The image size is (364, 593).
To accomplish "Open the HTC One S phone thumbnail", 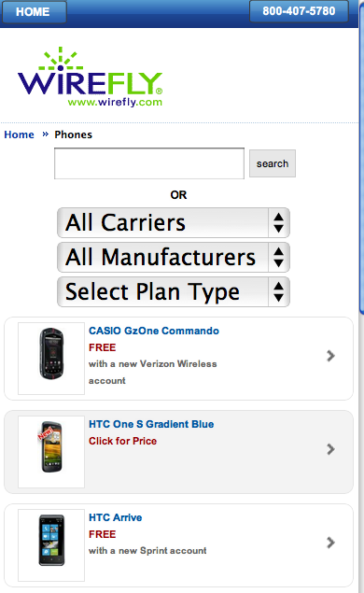I will (51, 452).
